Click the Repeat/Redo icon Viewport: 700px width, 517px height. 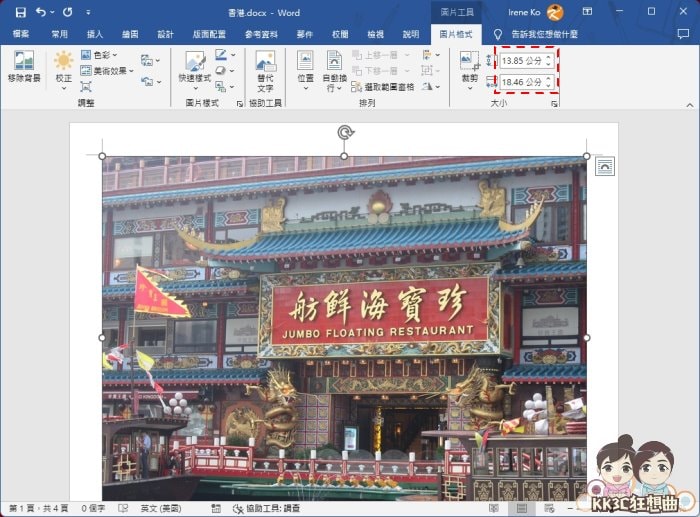click(67, 12)
